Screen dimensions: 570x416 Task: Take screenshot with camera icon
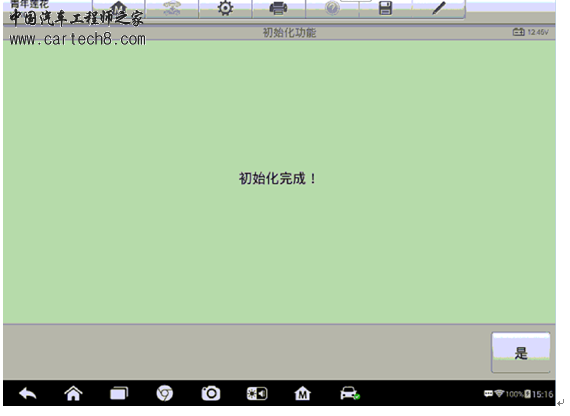pyautogui.click(x=211, y=393)
